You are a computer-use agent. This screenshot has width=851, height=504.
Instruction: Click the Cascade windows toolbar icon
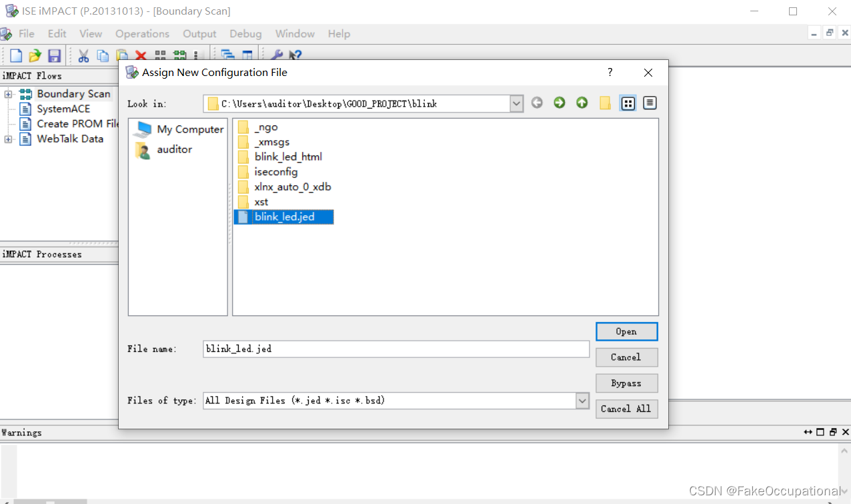(x=227, y=56)
